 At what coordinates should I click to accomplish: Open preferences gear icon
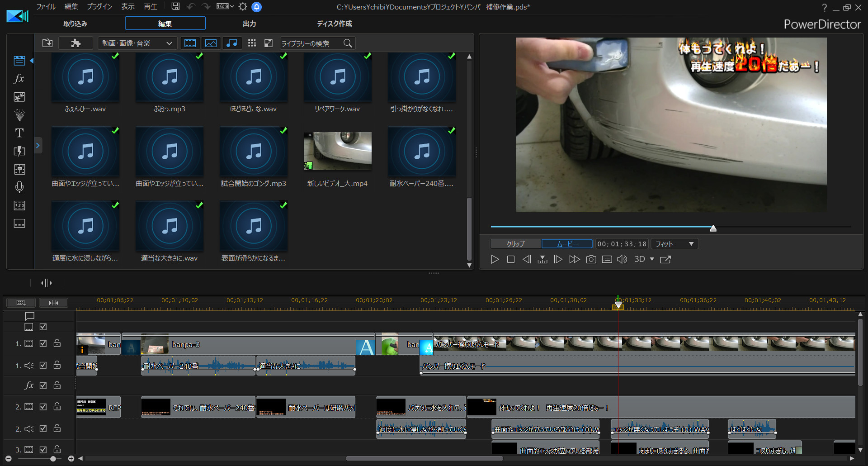click(243, 6)
